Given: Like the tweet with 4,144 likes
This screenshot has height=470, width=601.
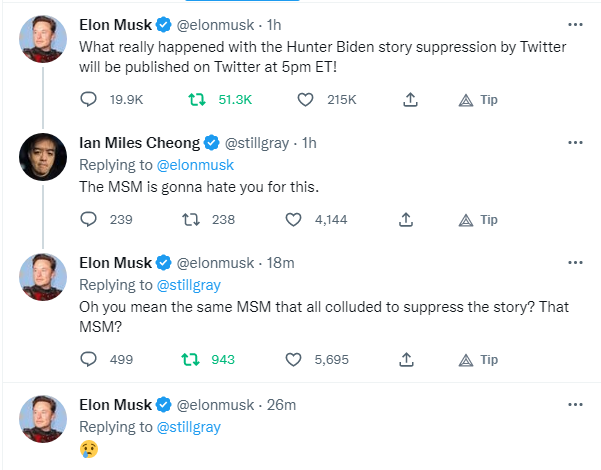Looking at the screenshot, I should (x=295, y=220).
